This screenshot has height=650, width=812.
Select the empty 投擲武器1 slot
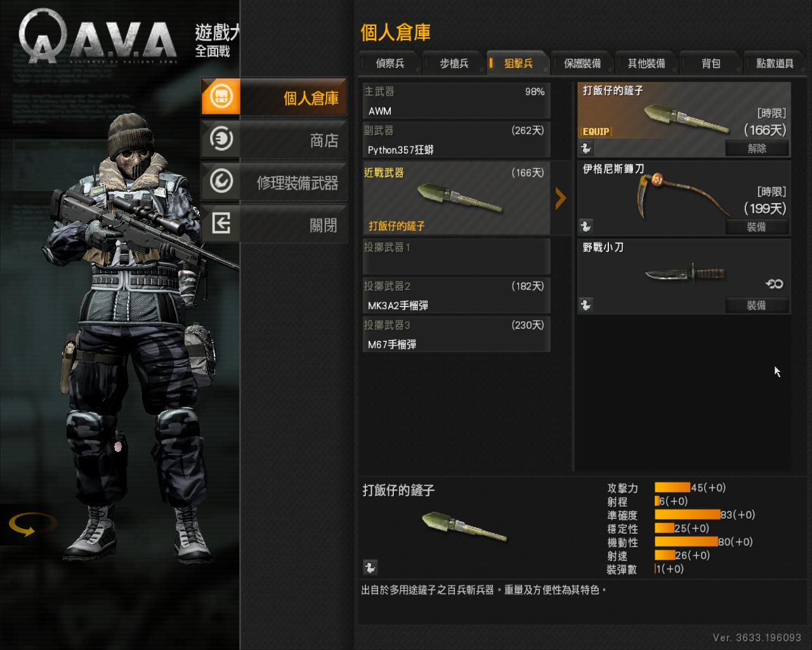(x=456, y=256)
